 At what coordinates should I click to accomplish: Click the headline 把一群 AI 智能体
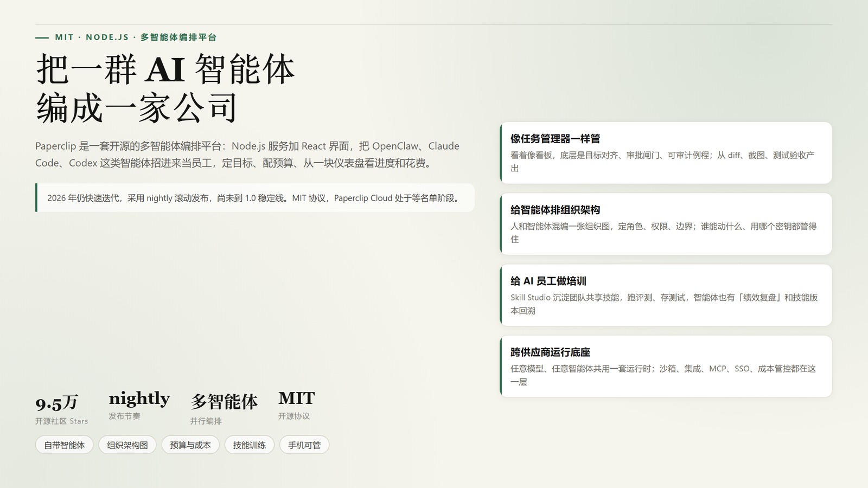(165, 69)
